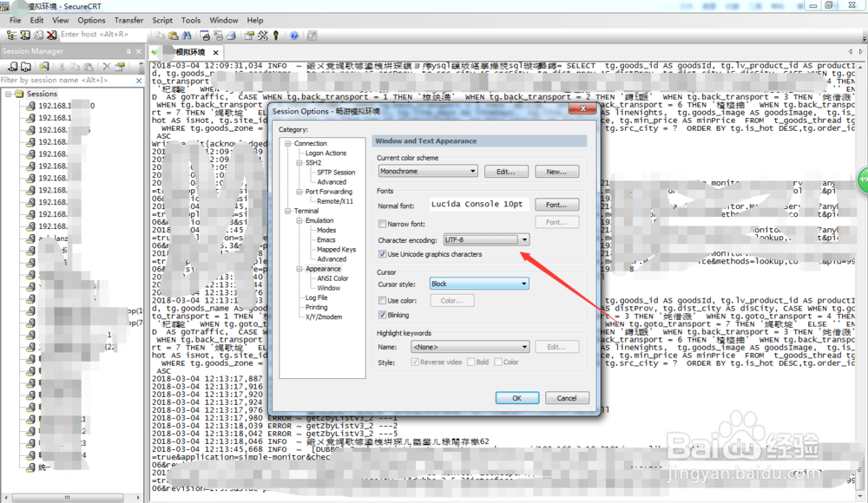Image resolution: width=868 pixels, height=503 pixels.
Task: Click the Enter host input field
Action: point(102,35)
